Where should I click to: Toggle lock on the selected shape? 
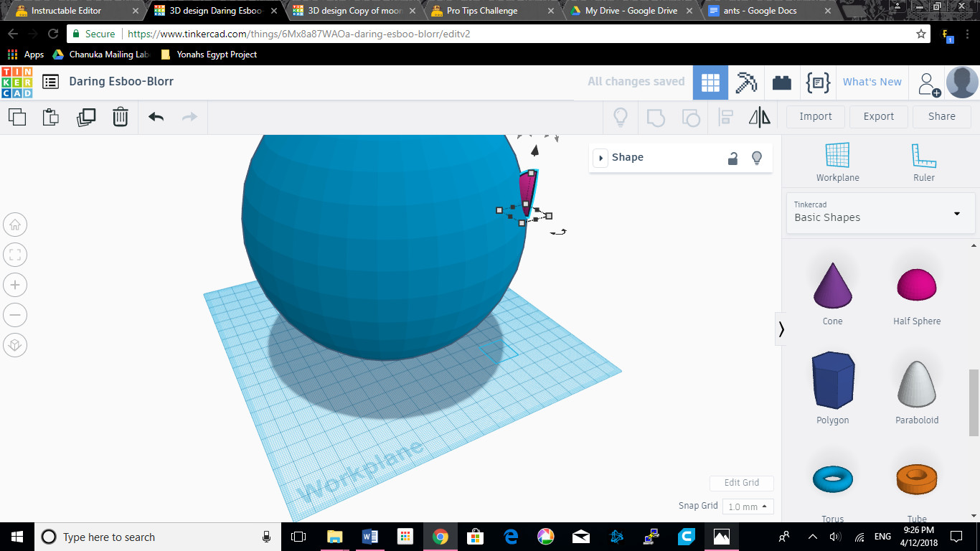click(732, 159)
